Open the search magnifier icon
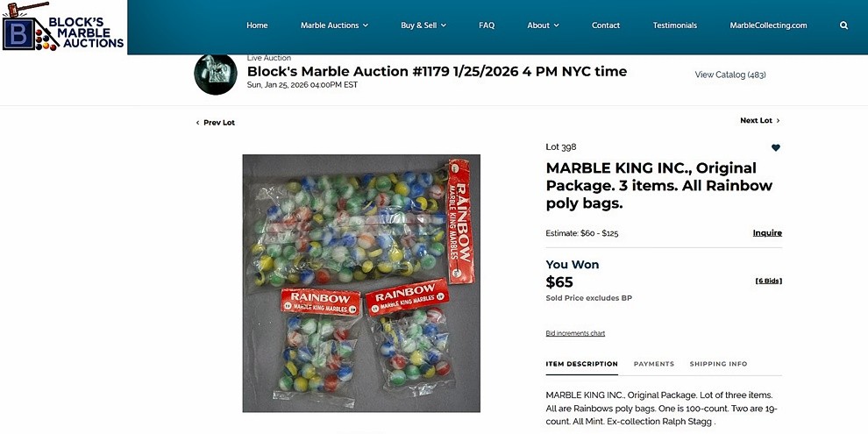868x434 pixels. pos(843,25)
